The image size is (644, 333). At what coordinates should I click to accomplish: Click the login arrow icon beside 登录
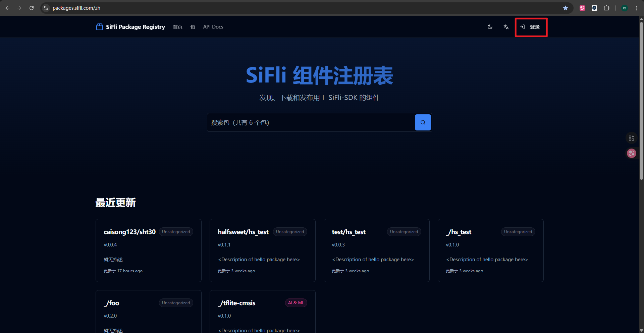pyautogui.click(x=522, y=27)
